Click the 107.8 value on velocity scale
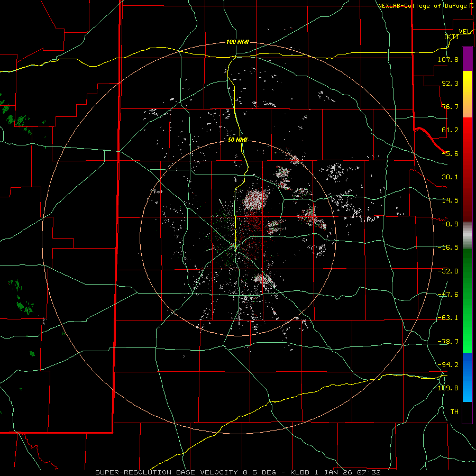476x476 pixels. (448, 59)
